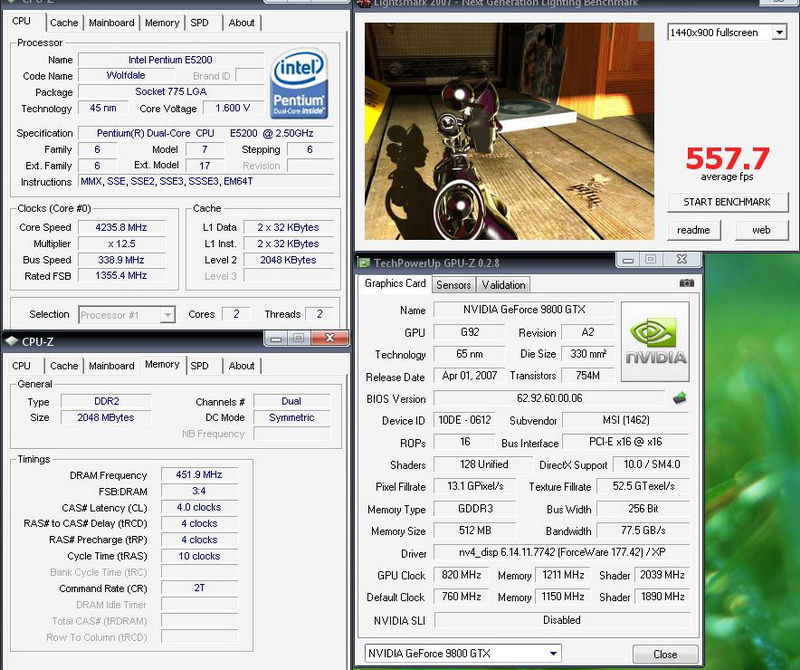The image size is (800, 670).
Task: Click the Command Rate 2T value
Action: click(199, 588)
